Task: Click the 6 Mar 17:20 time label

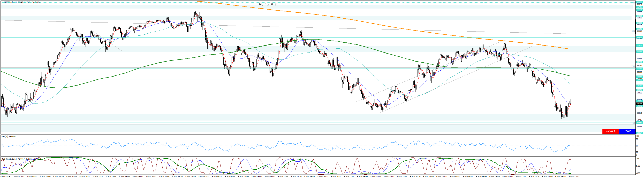Action: pos(574,177)
